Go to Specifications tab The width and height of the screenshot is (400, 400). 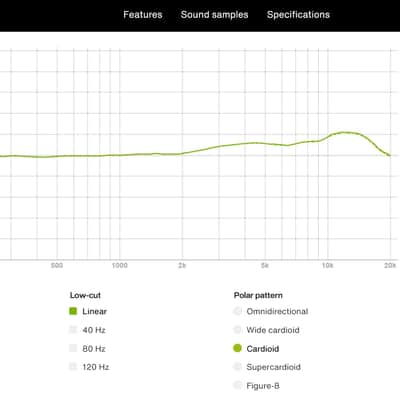[x=298, y=15]
